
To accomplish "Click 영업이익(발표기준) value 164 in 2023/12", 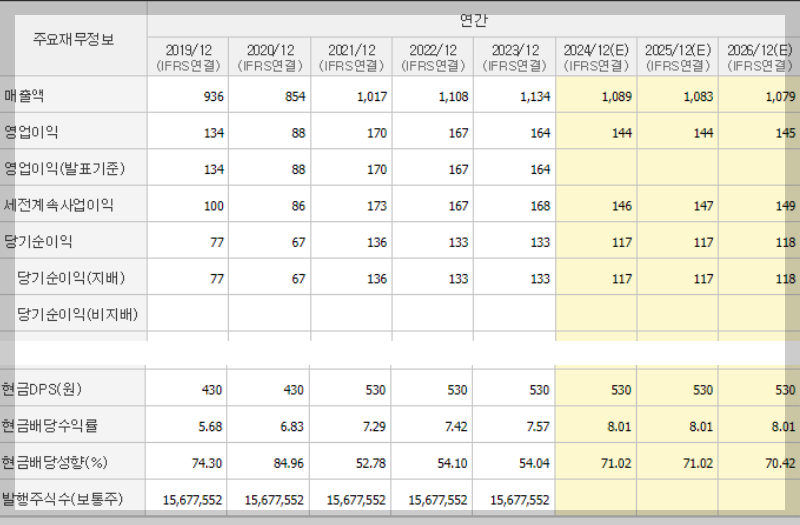I will click(x=540, y=169).
